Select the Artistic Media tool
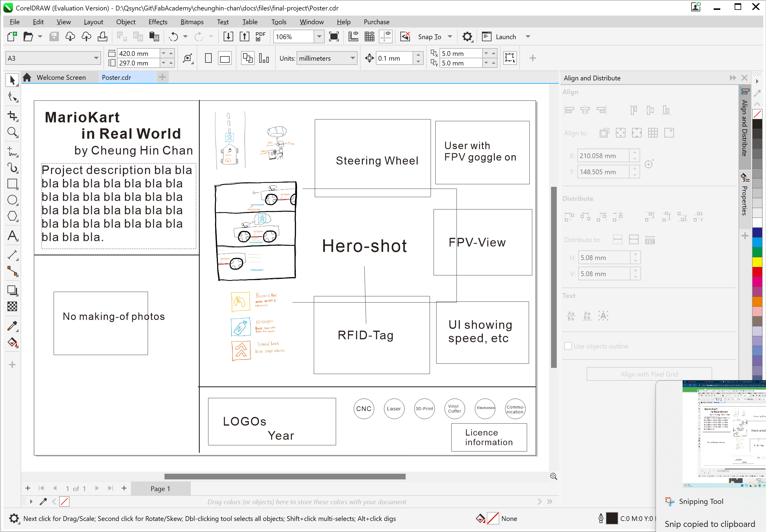This screenshot has height=532, width=766. pos(12,167)
